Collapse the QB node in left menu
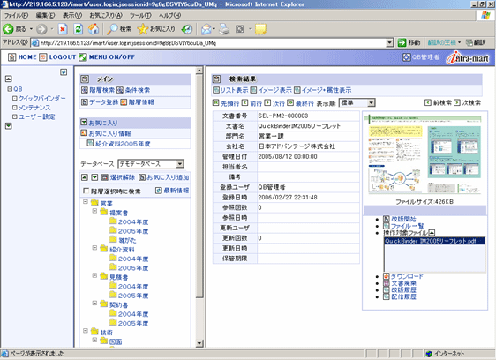The width and height of the screenshot is (496, 360). click(x=10, y=89)
